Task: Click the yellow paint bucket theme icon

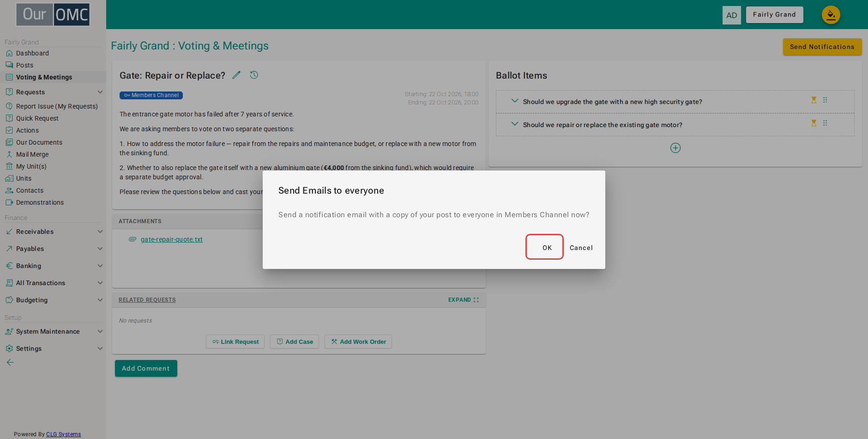Action: [831, 15]
